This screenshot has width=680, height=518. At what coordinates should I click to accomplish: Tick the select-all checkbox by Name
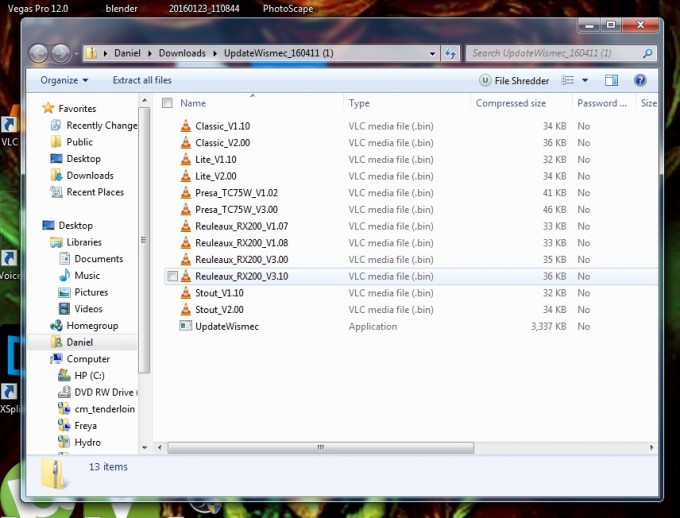[167, 103]
